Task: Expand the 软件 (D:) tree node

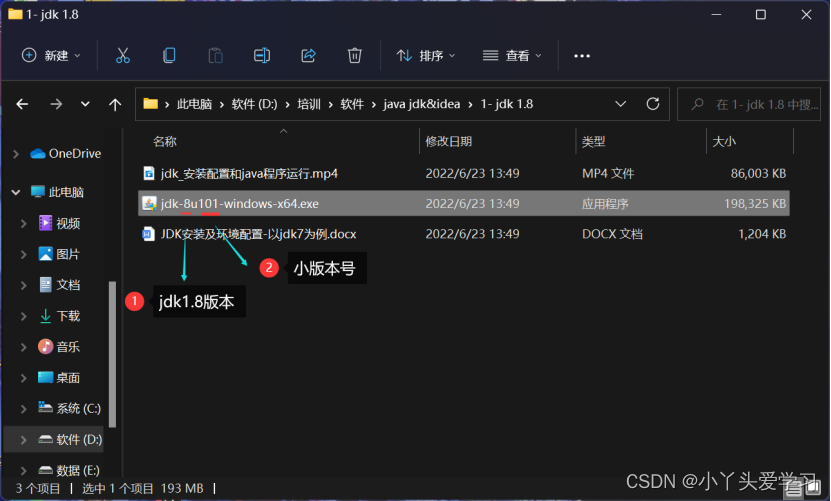Action: coord(23,440)
